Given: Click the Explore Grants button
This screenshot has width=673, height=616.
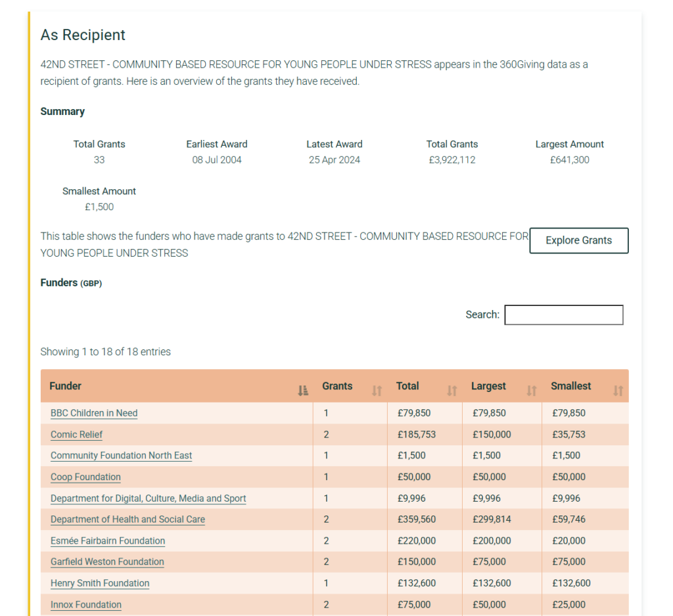Looking at the screenshot, I should (x=578, y=240).
